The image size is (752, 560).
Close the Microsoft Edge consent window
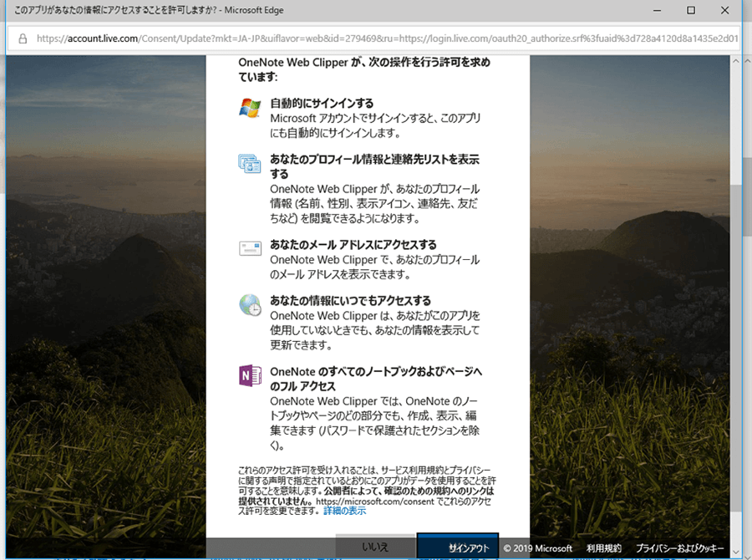coord(727,11)
